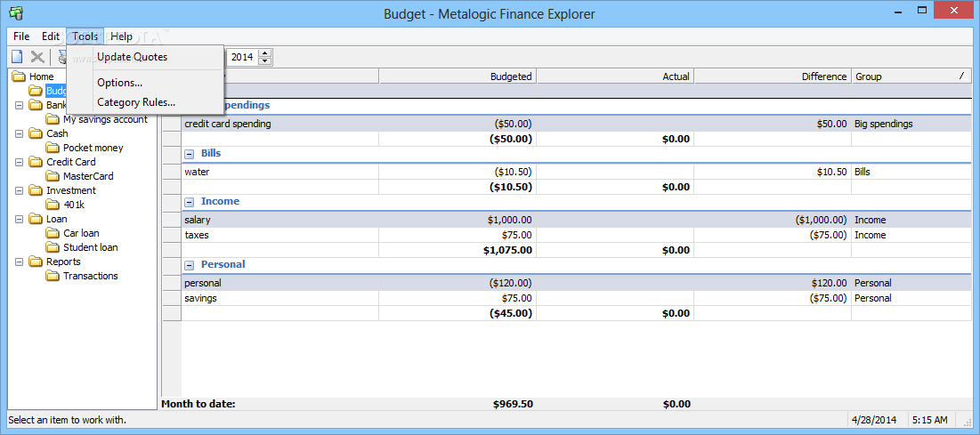Choose Update Quotes from Tools menu
The image size is (980, 435).
coord(145,57)
